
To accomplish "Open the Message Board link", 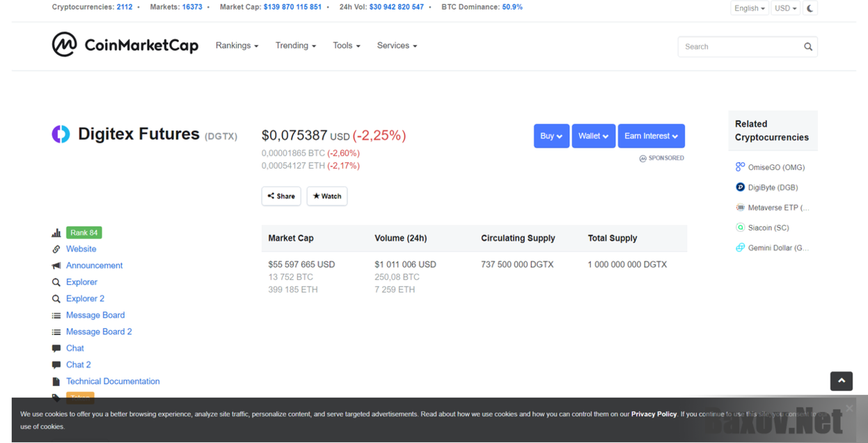I will [95, 316].
